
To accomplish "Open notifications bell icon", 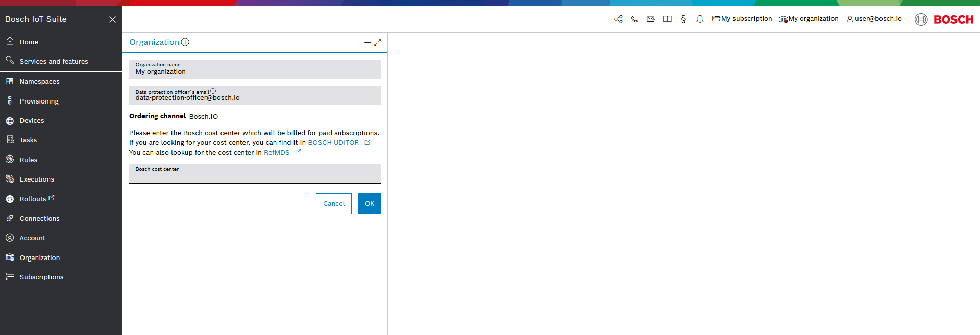I will (x=700, y=19).
